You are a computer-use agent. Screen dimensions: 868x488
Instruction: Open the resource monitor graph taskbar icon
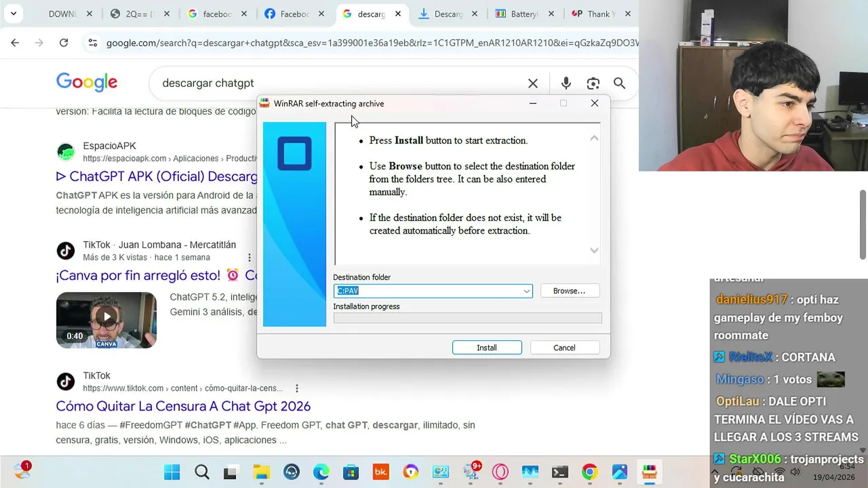530,472
